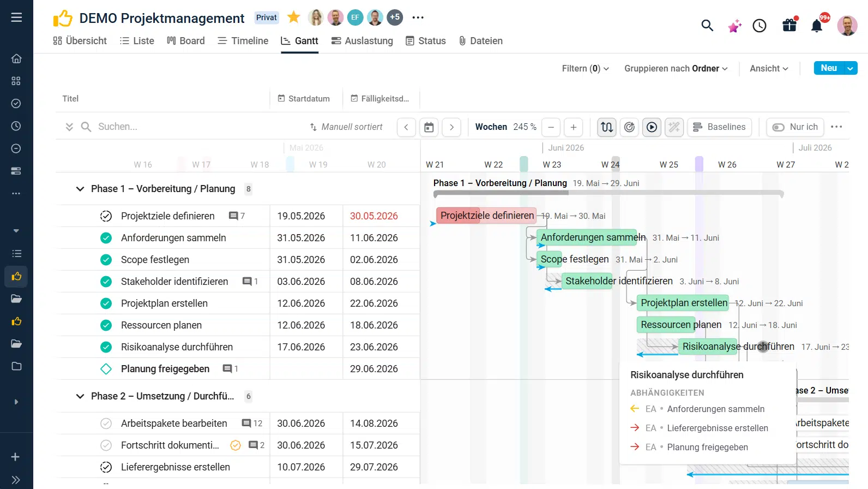Open the +5 members badge
The height and width of the screenshot is (489, 868).
[x=395, y=17]
